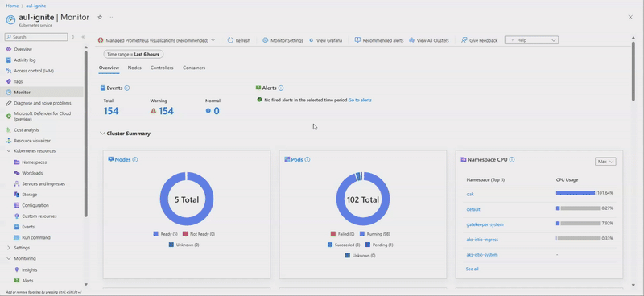Open the oak namespace link
The height and width of the screenshot is (296, 644).
coord(470,194)
